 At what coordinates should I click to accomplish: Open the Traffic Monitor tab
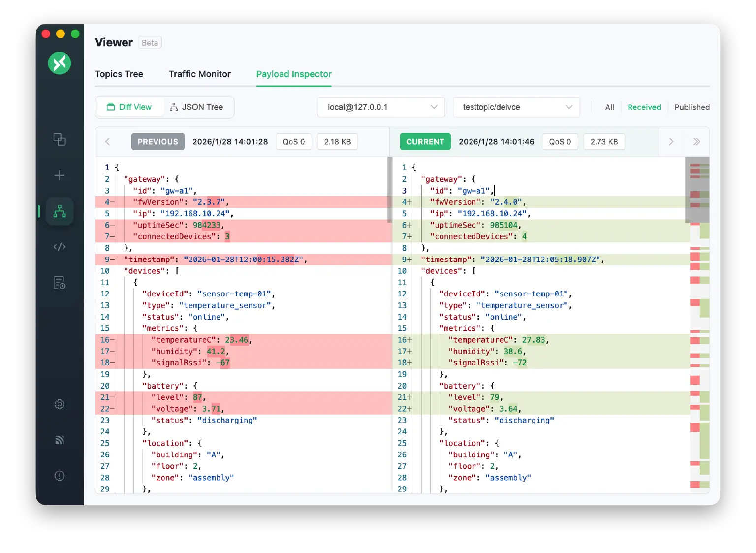tap(200, 74)
